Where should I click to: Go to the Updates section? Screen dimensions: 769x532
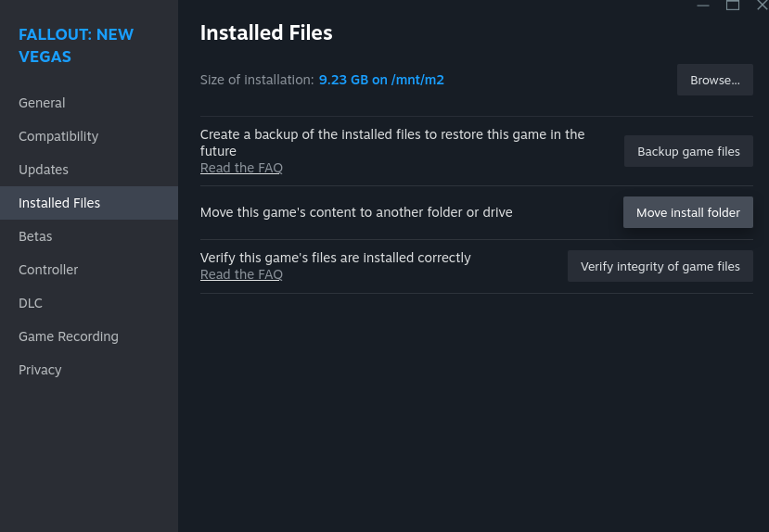tap(89, 170)
